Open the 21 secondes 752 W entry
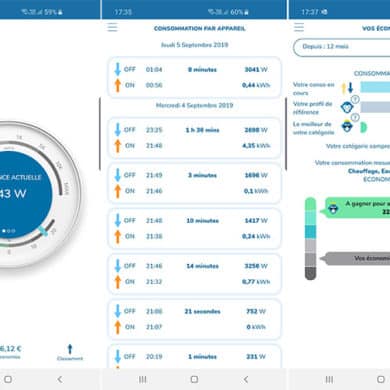This screenshot has width=390, height=390. point(194,319)
